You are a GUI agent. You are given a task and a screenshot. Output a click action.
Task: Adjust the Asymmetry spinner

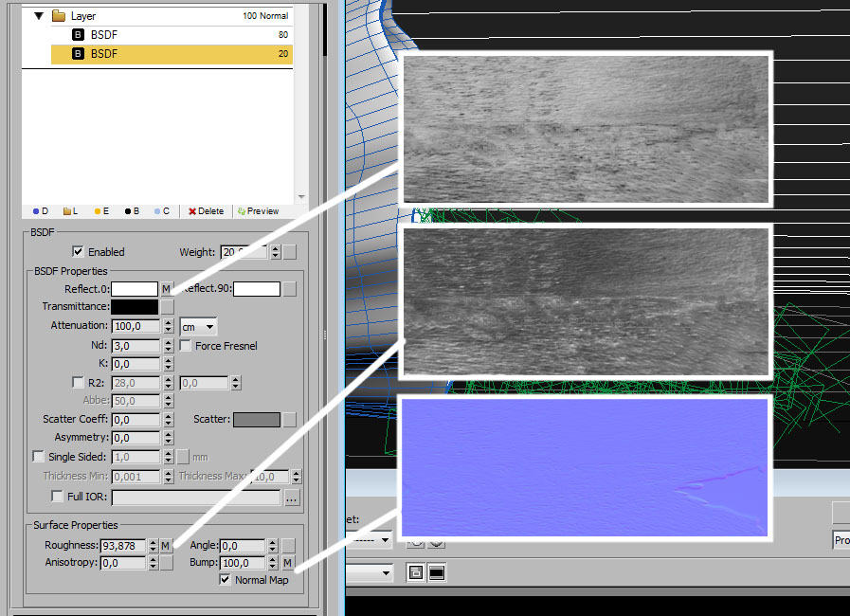tap(168, 438)
